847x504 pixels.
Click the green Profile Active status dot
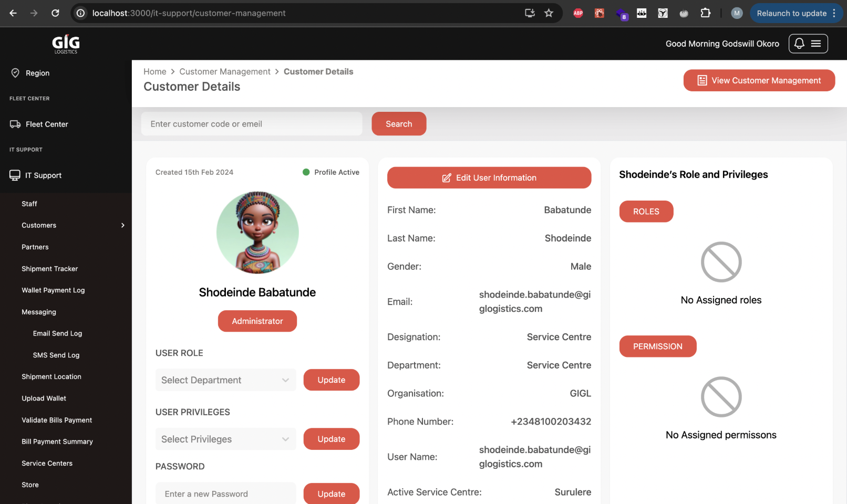pyautogui.click(x=306, y=172)
